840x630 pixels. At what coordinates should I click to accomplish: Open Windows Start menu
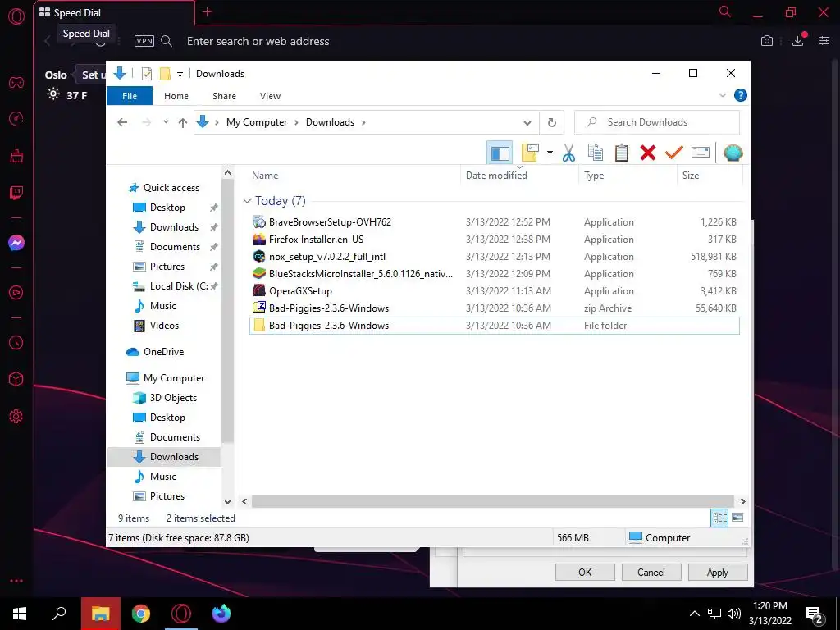pos(20,614)
